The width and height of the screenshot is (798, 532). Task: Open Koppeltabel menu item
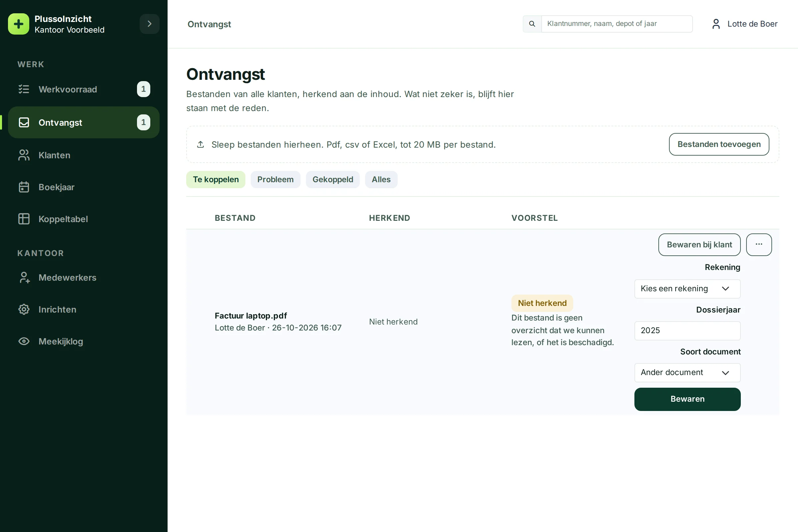tap(84, 219)
